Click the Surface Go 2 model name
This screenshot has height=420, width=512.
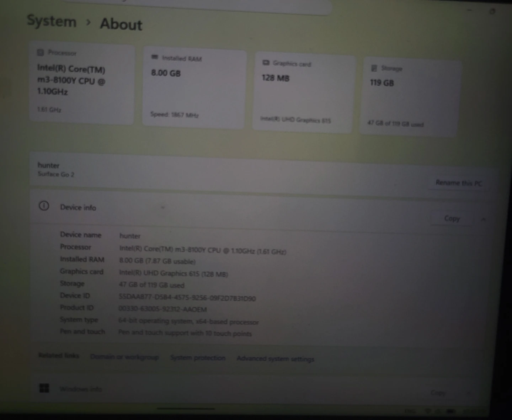click(56, 174)
